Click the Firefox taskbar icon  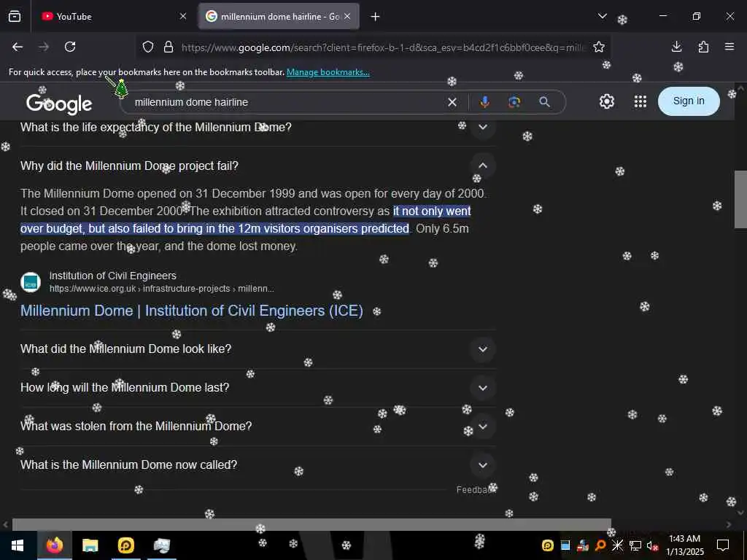coord(54,545)
